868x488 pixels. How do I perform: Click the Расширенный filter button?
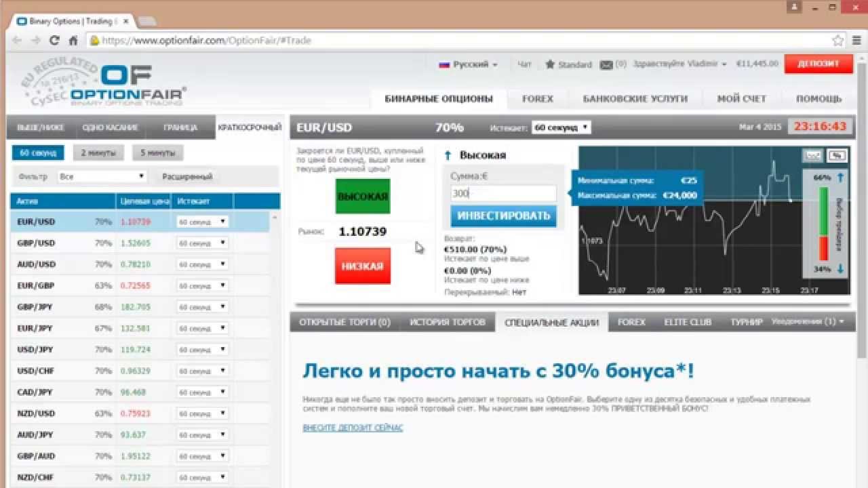(x=187, y=176)
